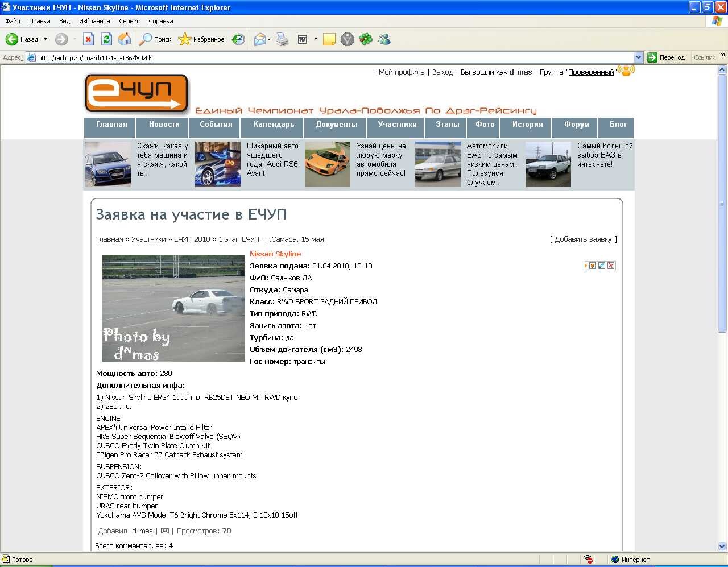
Task: Stop page loading with the red stop icon
Action: point(89,39)
